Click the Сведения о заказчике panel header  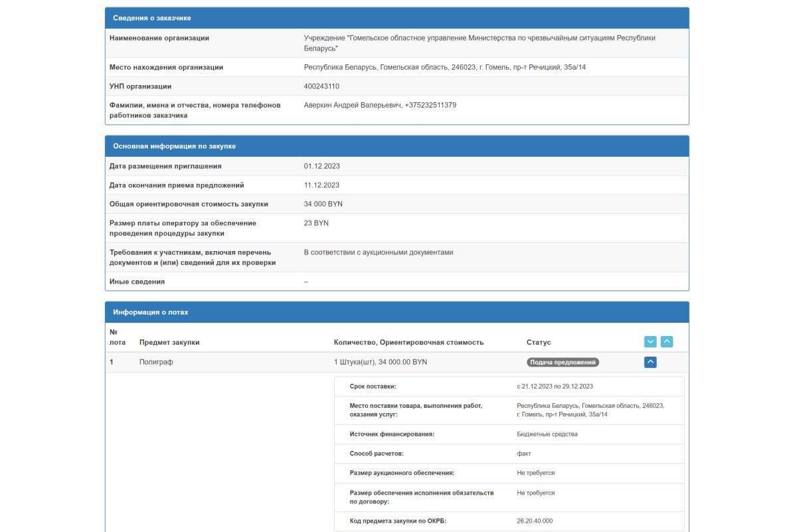tap(397, 18)
